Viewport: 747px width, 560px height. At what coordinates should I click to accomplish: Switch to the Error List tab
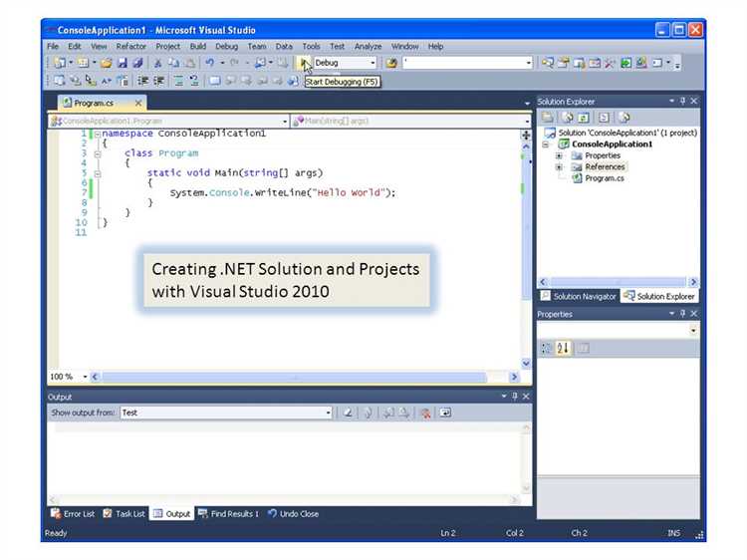pos(73,514)
